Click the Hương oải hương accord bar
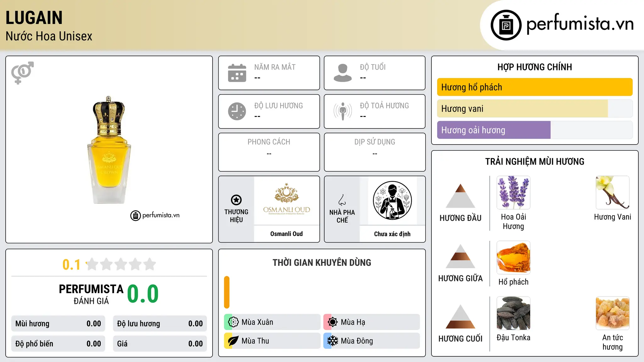 tap(535, 130)
